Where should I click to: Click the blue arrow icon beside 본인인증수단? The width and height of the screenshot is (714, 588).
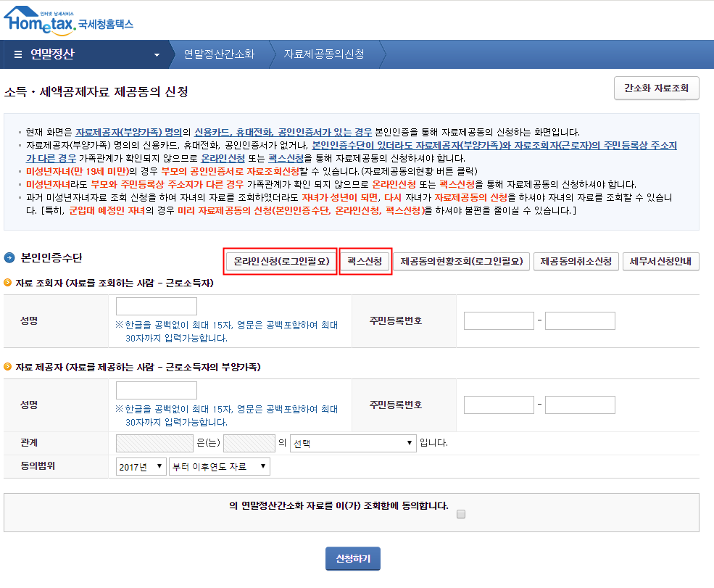coord(9,257)
